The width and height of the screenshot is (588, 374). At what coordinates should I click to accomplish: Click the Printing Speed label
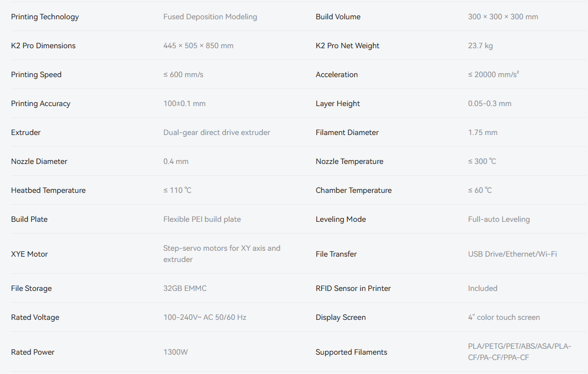(36, 74)
